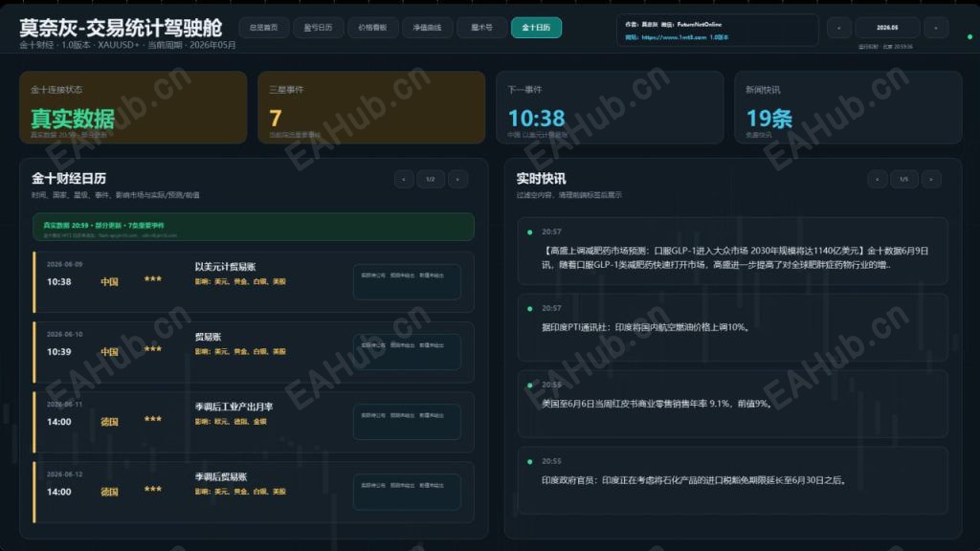Click the green 真实数据 20:59 status banner

(253, 227)
